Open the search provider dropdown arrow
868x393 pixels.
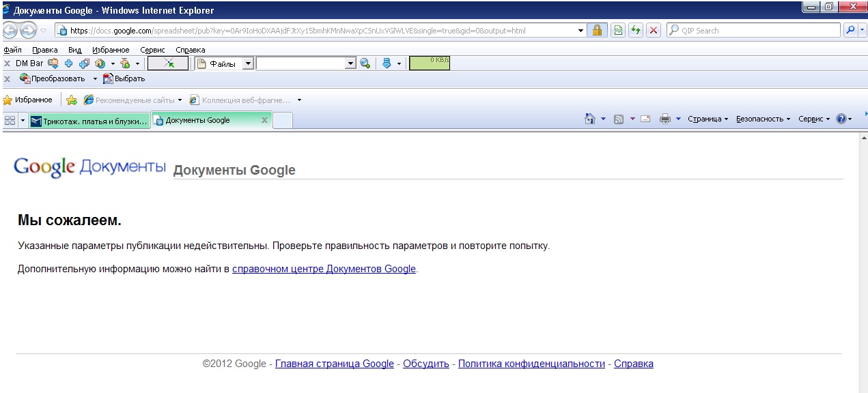[863, 30]
